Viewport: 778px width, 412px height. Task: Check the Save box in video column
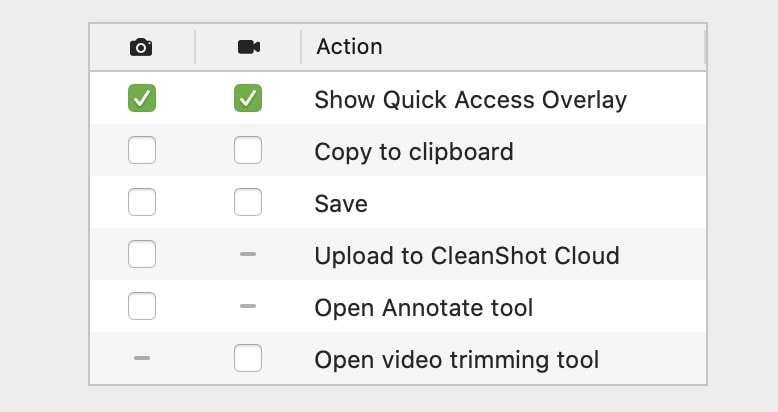click(248, 202)
